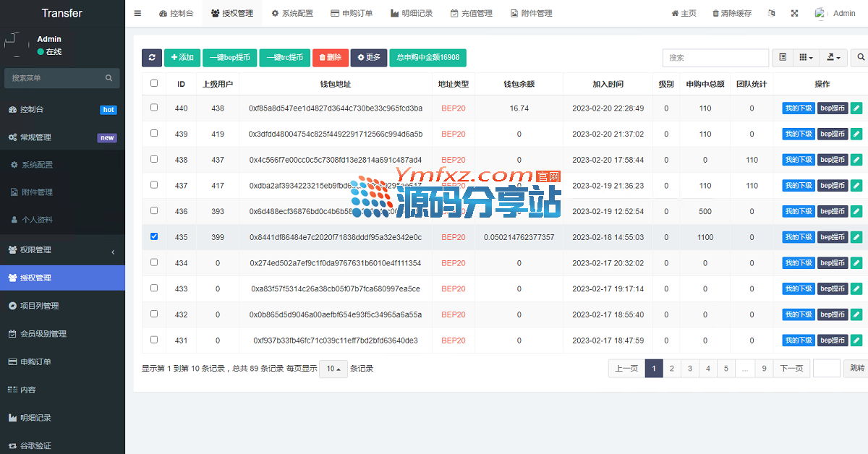Click the language translate icon in header

tap(772, 14)
